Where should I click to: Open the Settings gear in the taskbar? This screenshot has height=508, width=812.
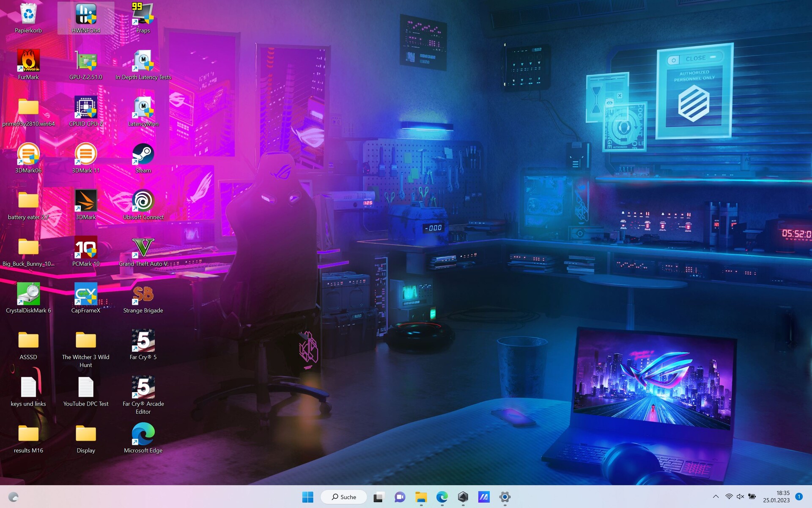pos(505,497)
